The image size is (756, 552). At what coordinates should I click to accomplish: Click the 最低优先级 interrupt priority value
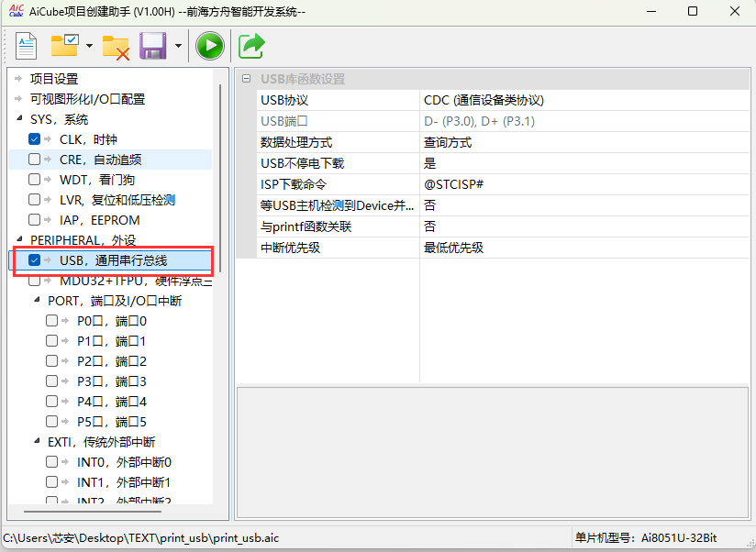[x=453, y=248]
